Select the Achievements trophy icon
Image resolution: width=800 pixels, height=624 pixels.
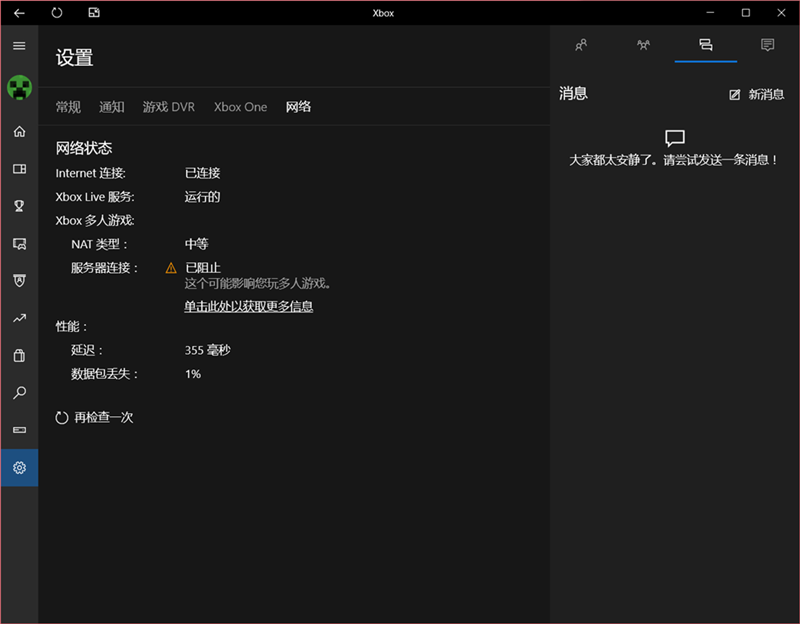(19, 205)
